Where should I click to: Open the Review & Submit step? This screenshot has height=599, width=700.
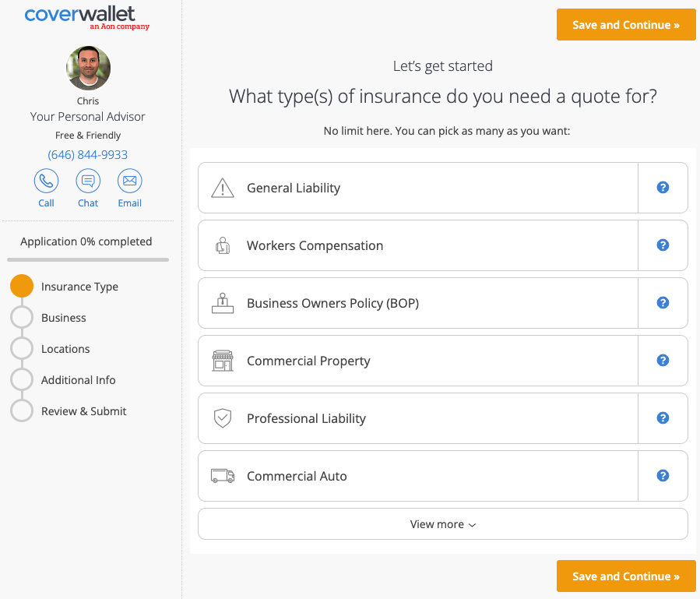tap(22, 410)
